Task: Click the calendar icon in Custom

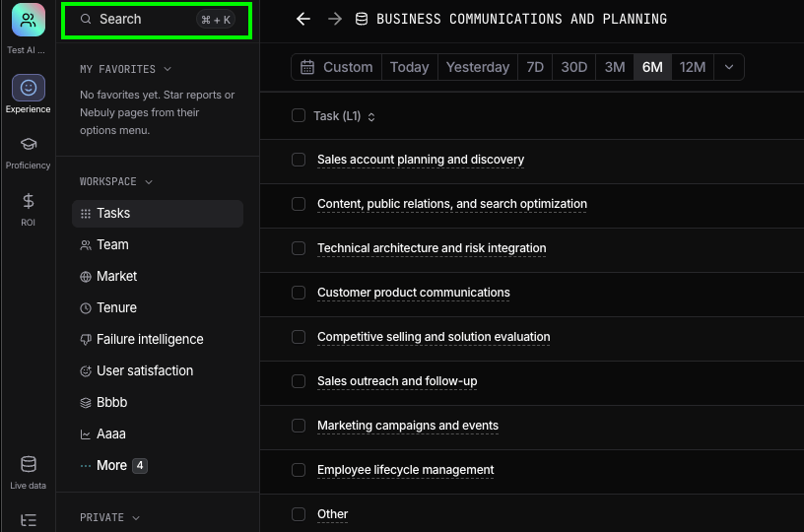Action: [x=307, y=67]
